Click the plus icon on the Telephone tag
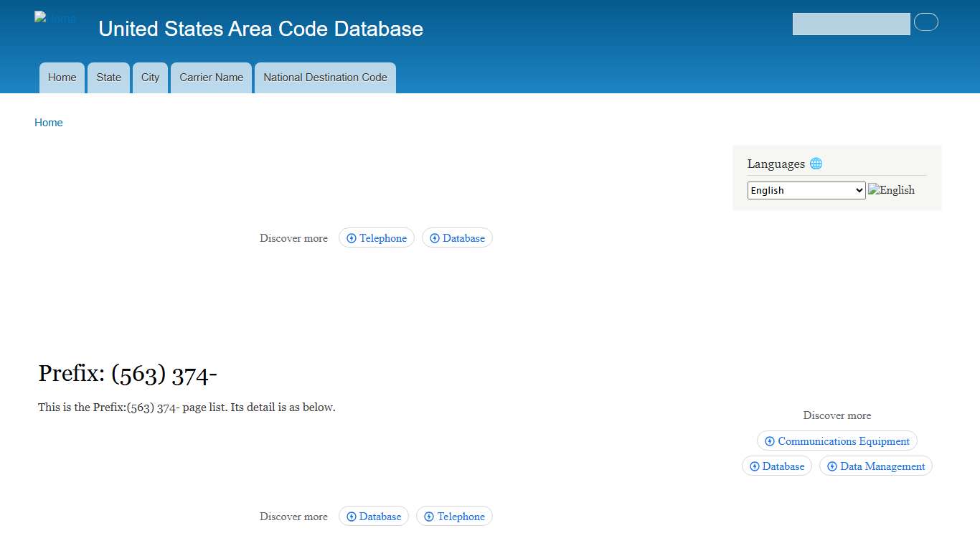The width and height of the screenshot is (980, 551). [352, 237]
